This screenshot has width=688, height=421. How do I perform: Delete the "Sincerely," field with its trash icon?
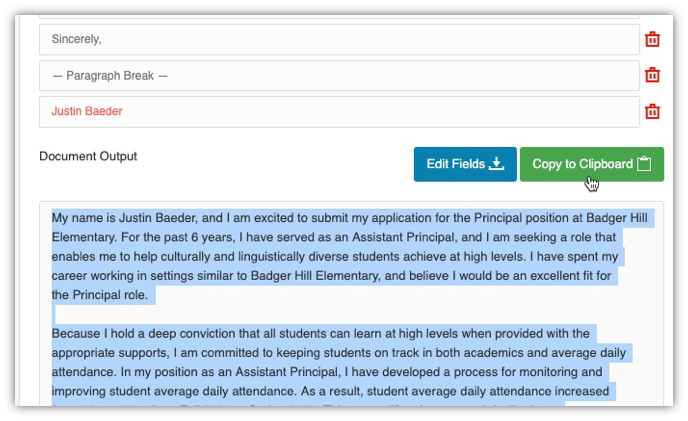click(x=652, y=40)
